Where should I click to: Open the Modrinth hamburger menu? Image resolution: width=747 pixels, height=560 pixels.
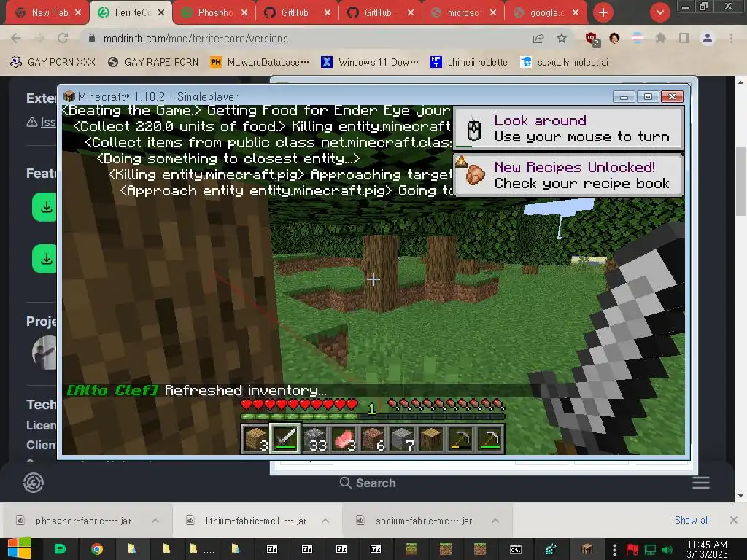click(x=701, y=483)
